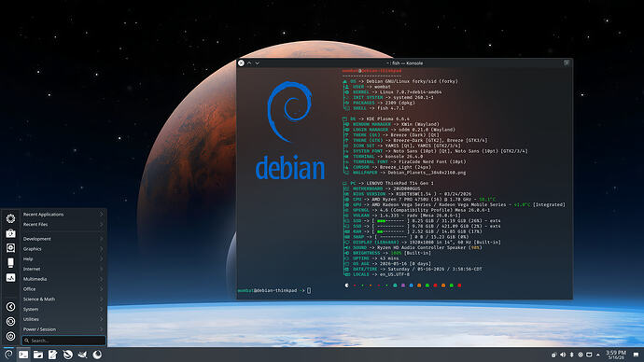The image size is (644, 362).
Task: Expand the Recent Applications submenu chevron
Action: (101, 215)
